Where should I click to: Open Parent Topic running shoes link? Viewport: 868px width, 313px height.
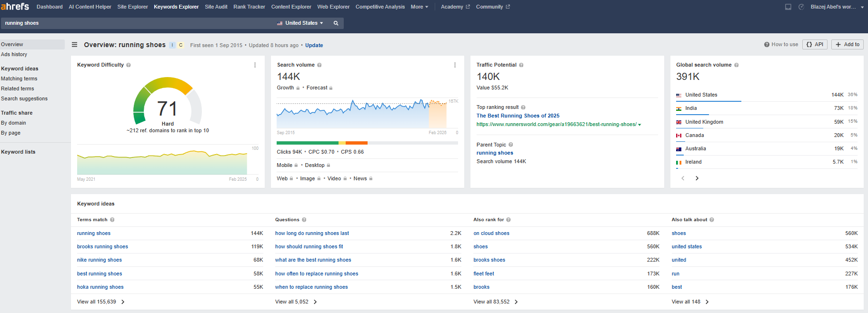tap(495, 153)
